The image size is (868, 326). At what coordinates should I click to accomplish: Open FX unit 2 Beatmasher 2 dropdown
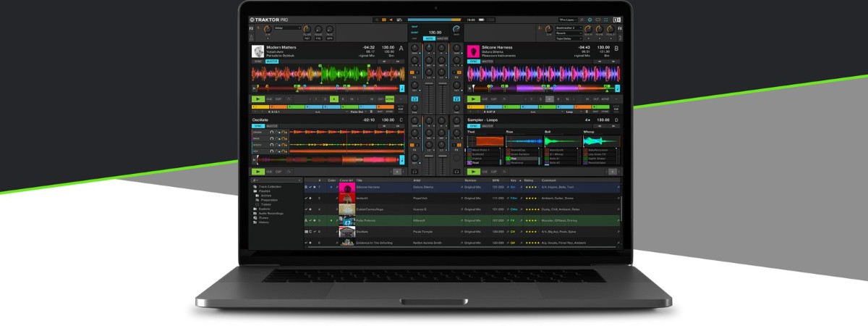(x=569, y=28)
